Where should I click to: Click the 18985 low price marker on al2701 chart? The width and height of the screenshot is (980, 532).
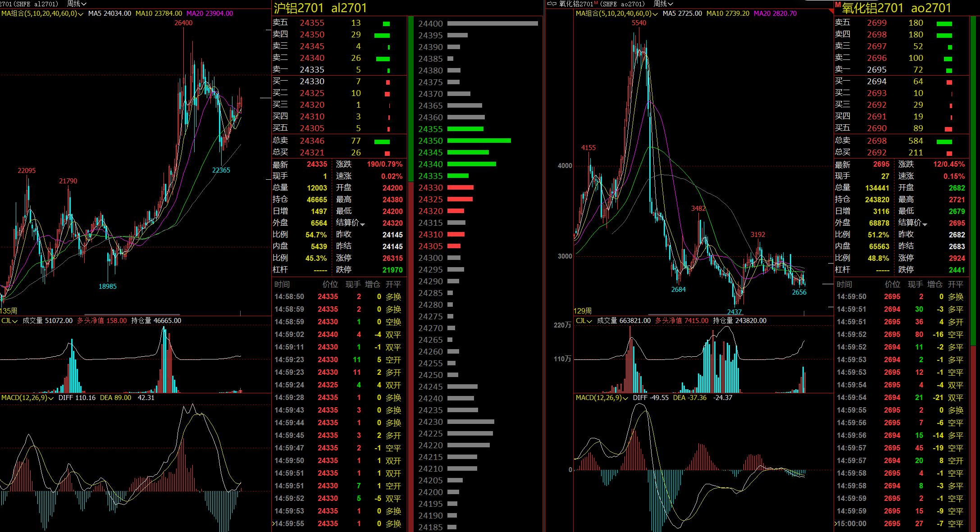tap(108, 286)
